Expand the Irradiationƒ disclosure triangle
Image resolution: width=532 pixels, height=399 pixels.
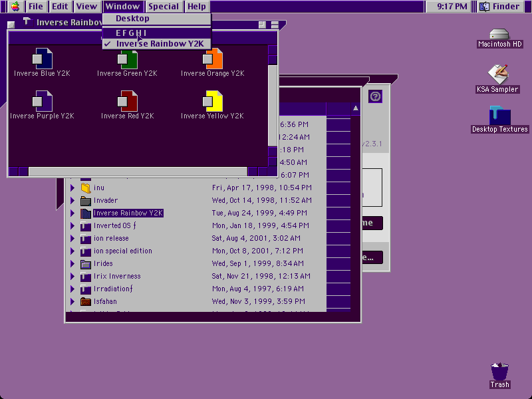click(72, 289)
